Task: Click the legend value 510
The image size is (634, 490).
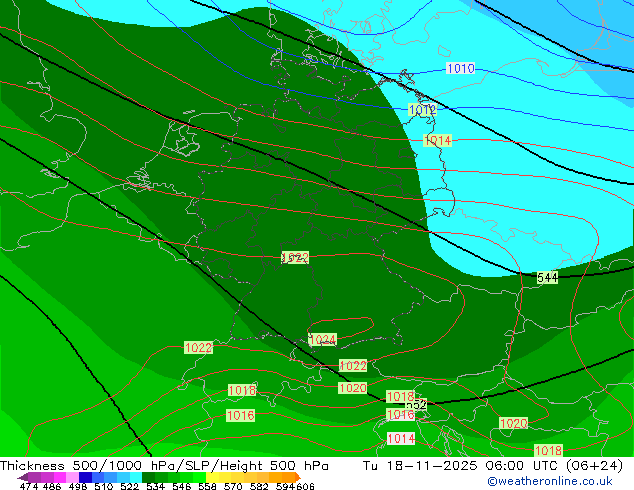Action: (x=104, y=486)
